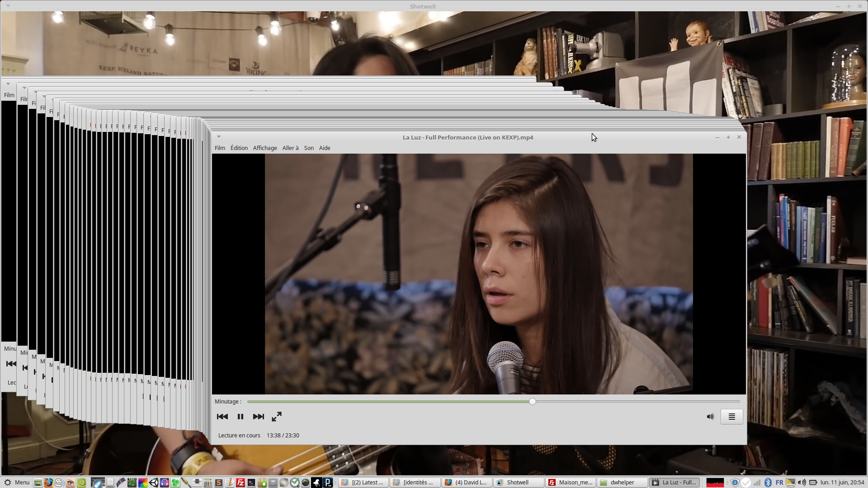The height and width of the screenshot is (488, 868).
Task: Open the dwhelper folder taskbar entry
Action: point(622,482)
